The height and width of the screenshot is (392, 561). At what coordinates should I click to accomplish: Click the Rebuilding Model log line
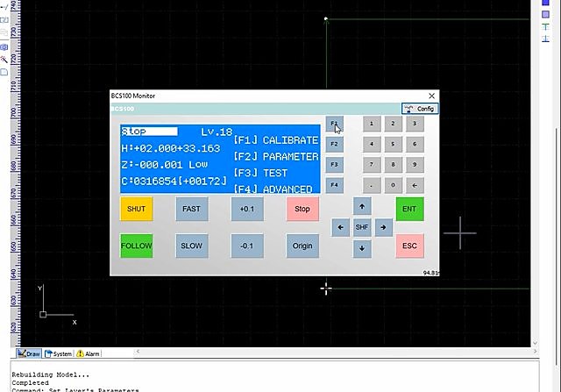51,374
